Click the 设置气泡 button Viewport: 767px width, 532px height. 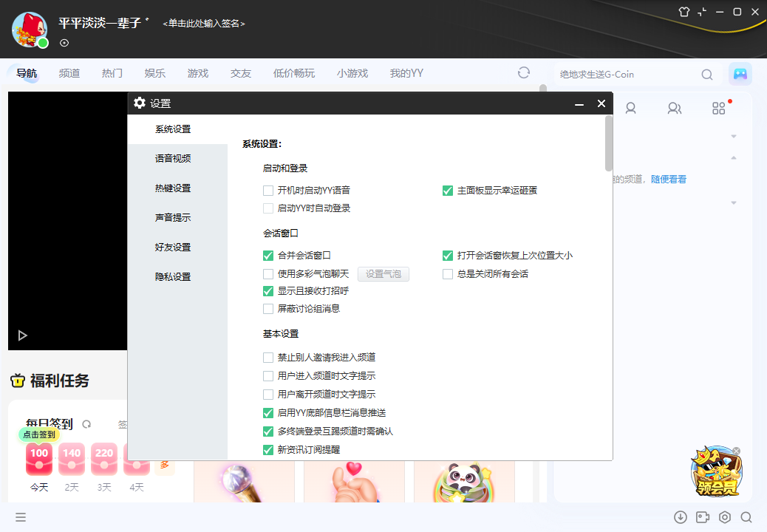click(x=383, y=274)
